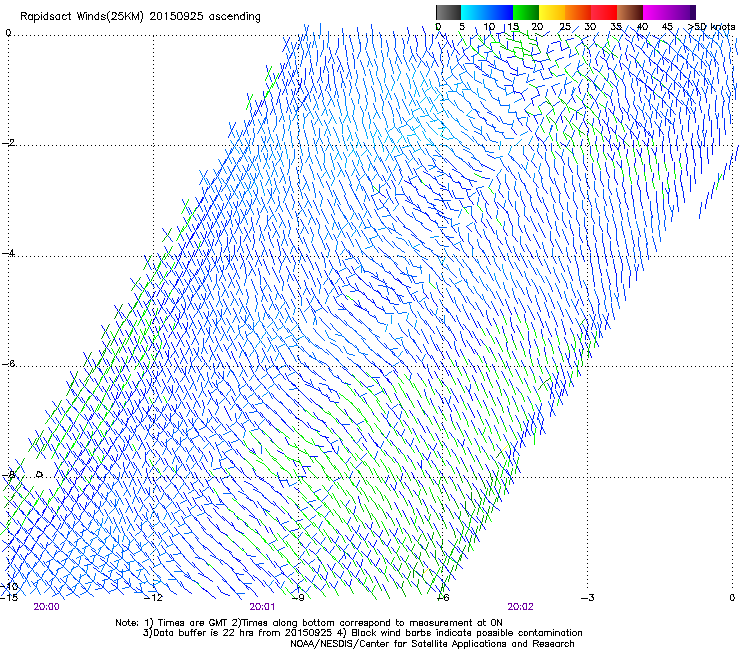This screenshot has width=740, height=650.
Task: Click the '-3' longitude axis label
Action: pos(588,598)
